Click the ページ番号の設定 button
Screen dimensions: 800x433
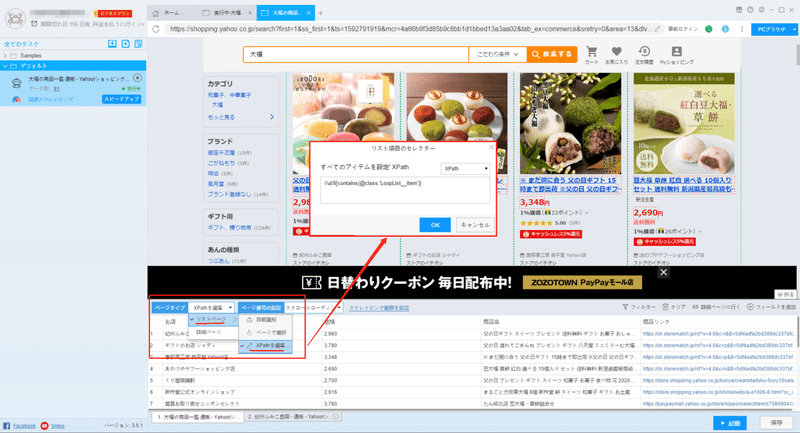click(261, 308)
